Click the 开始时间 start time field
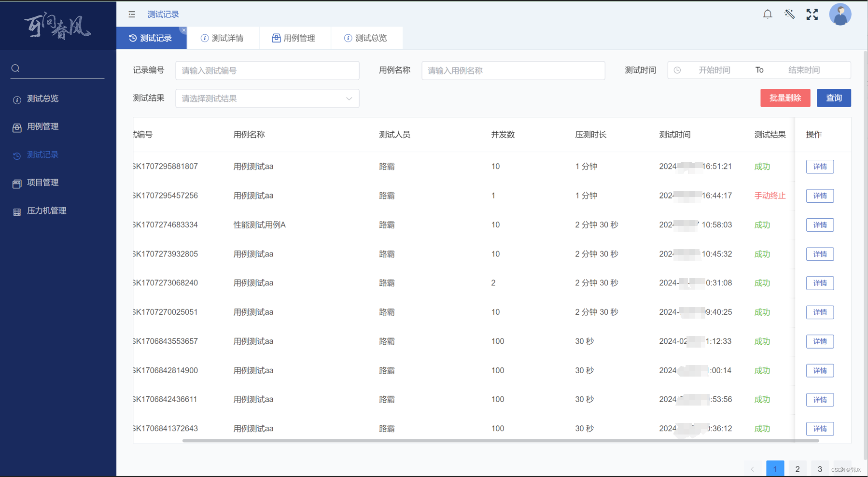 (714, 70)
